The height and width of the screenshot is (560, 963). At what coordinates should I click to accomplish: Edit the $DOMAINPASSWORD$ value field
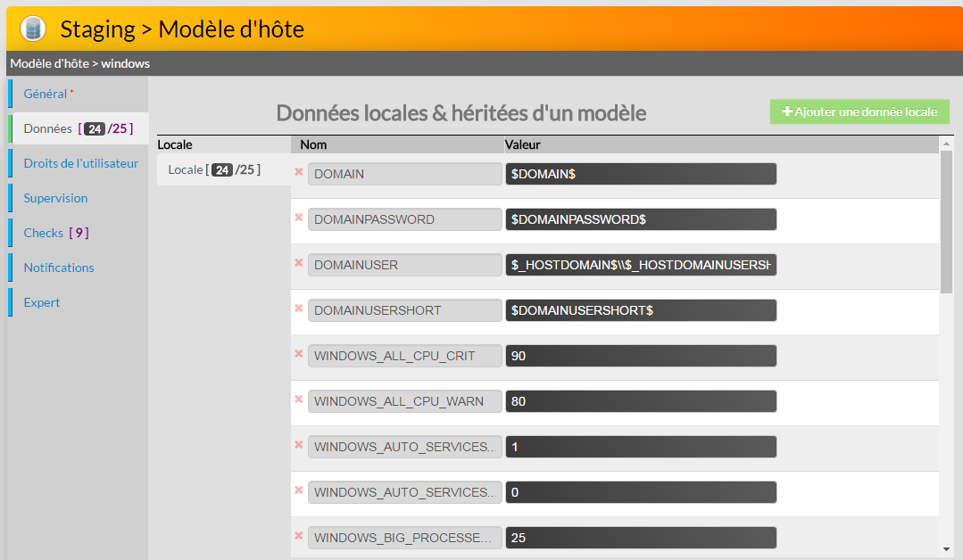pyautogui.click(x=640, y=219)
